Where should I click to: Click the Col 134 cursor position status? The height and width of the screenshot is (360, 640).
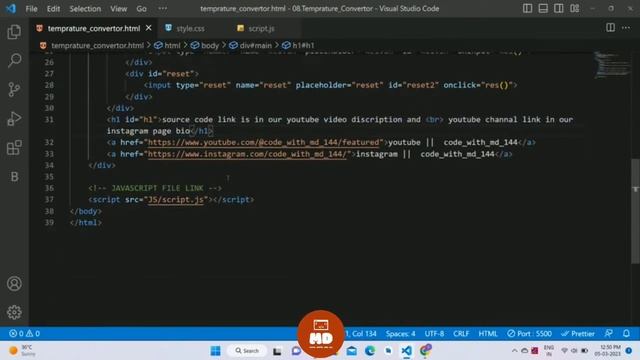click(364, 333)
